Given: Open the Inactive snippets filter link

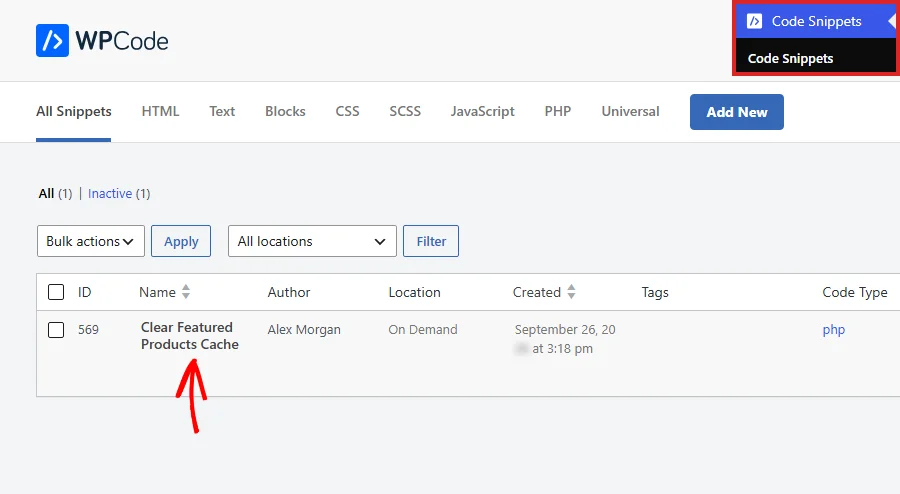Looking at the screenshot, I should point(110,193).
